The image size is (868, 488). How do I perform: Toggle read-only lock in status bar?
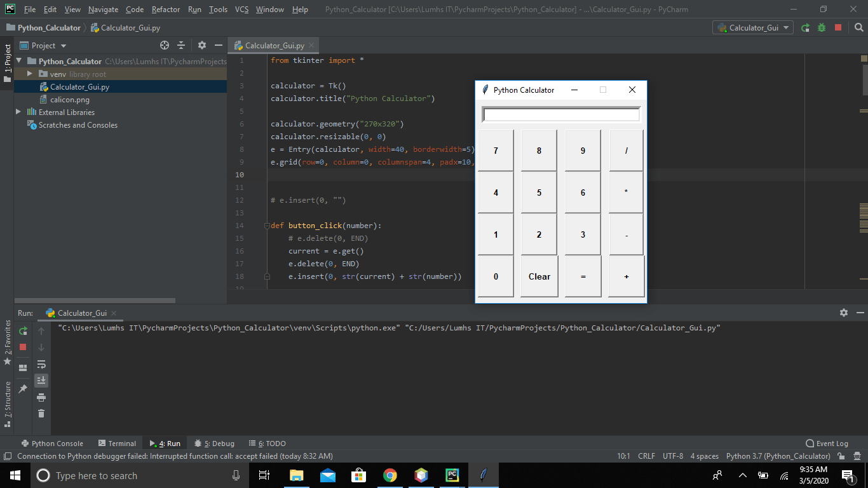coord(840,456)
